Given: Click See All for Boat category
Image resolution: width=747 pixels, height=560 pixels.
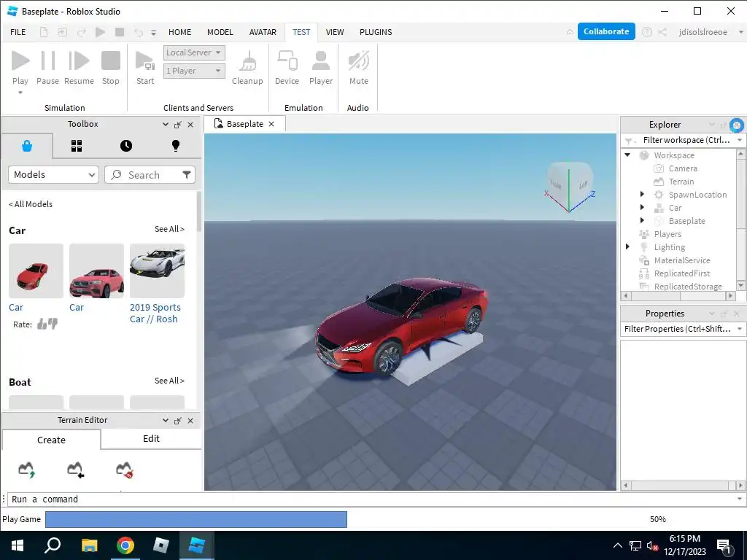Looking at the screenshot, I should pyautogui.click(x=169, y=381).
